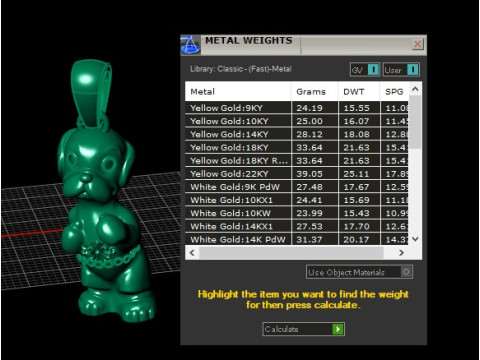
Task: Click the Metal Weights cone logo icon
Action: (190, 45)
